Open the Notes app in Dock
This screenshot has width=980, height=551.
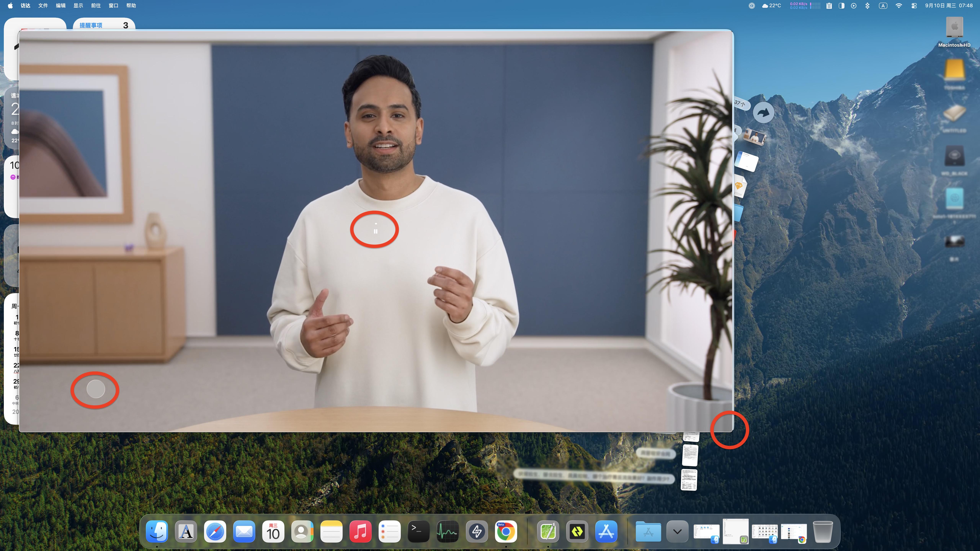click(x=331, y=531)
